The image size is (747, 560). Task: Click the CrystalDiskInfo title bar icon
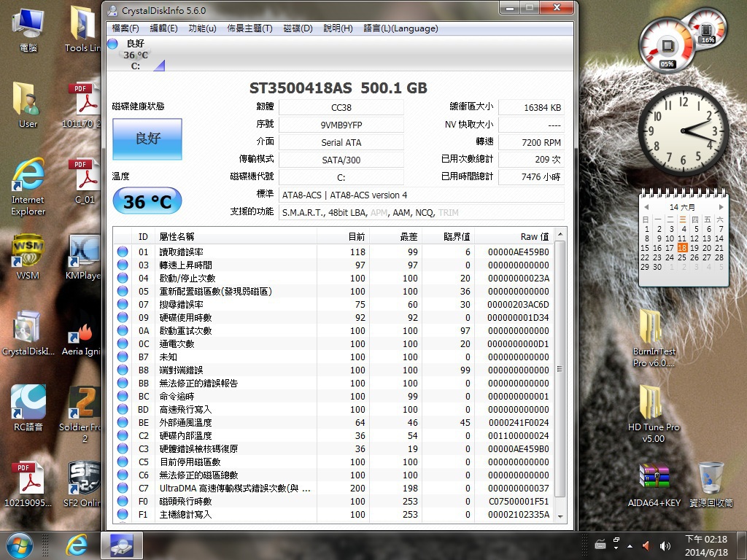[x=112, y=10]
